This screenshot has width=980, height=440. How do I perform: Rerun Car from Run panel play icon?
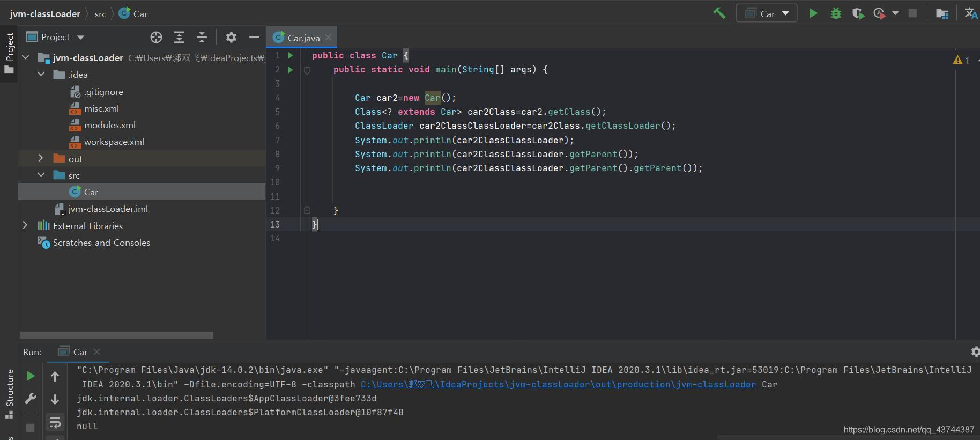[31, 376]
